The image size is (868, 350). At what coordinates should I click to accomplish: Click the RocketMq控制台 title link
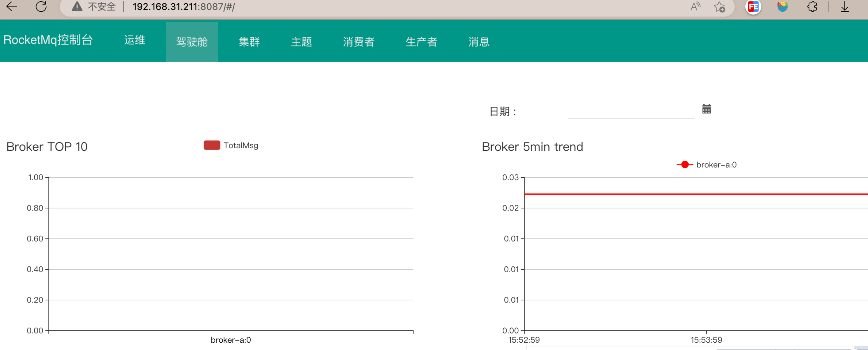click(x=48, y=40)
